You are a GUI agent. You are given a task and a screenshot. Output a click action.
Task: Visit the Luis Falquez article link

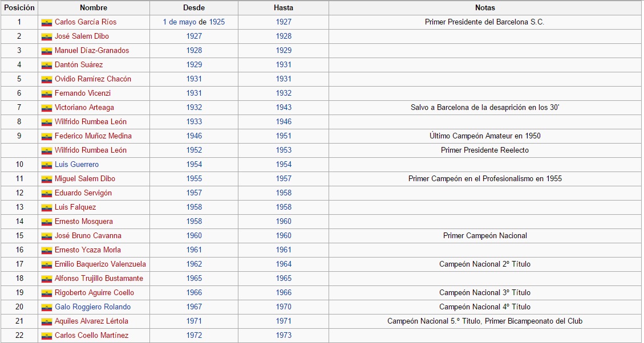[75, 207]
